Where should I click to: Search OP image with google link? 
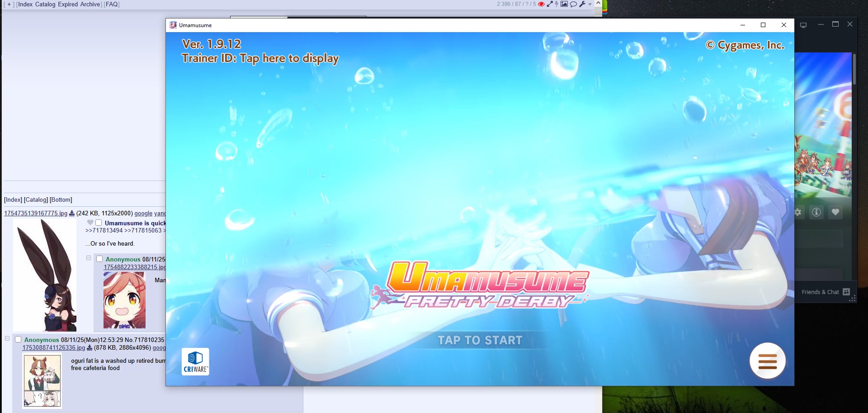point(143,213)
